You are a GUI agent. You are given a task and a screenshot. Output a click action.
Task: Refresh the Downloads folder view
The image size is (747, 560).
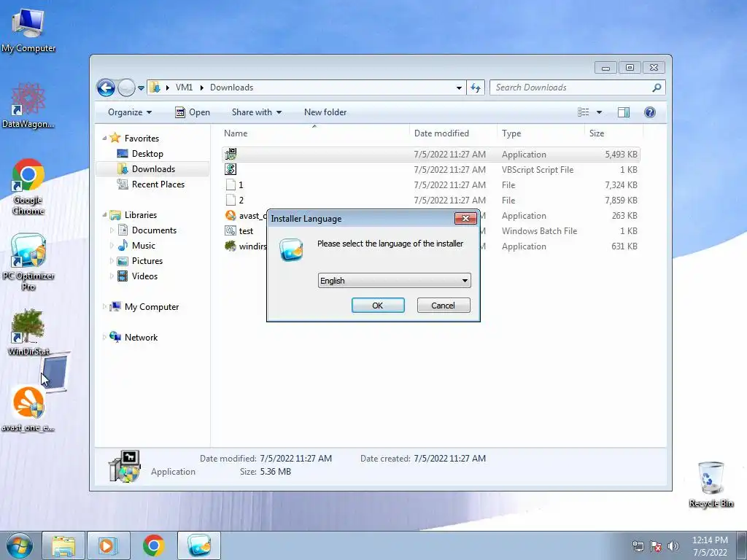point(476,87)
